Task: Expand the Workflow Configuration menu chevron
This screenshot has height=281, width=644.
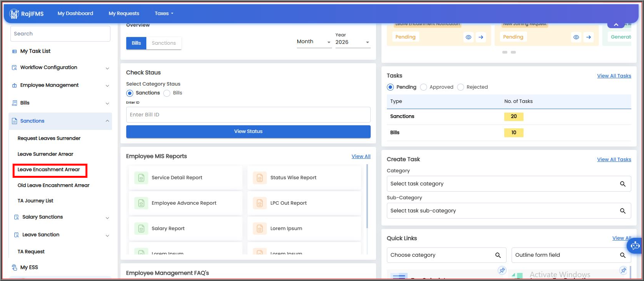Action: click(x=107, y=68)
